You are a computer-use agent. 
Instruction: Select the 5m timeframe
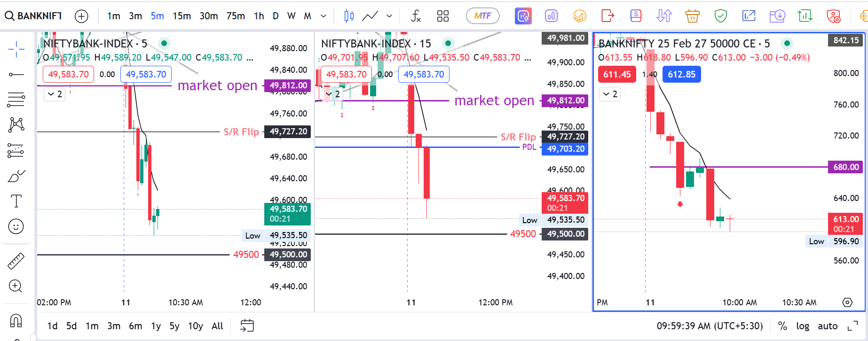click(x=158, y=16)
